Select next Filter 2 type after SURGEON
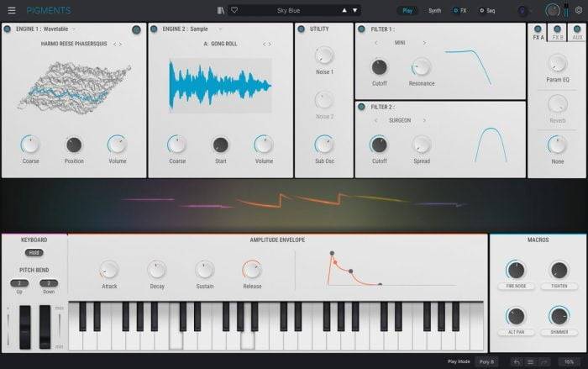588x369 pixels. coord(424,120)
